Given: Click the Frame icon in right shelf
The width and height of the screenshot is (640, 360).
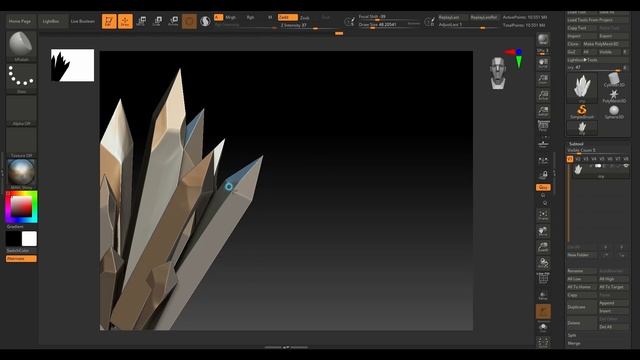Looking at the screenshot, I should pos(543,215).
